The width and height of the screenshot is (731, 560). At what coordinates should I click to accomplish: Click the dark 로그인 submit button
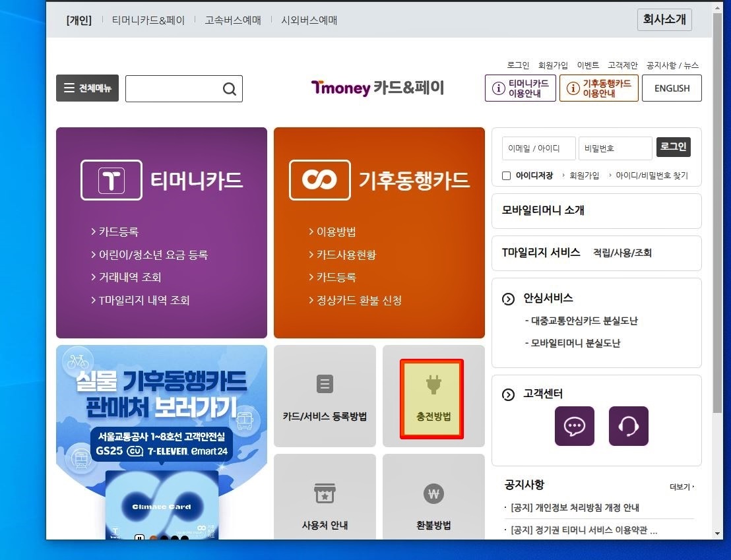point(673,147)
